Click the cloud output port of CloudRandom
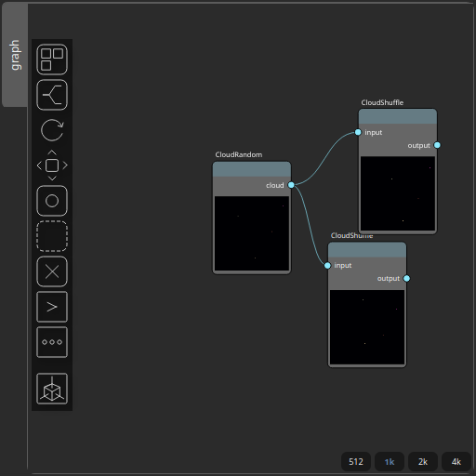Viewport: 476px width, 476px height. (x=291, y=185)
